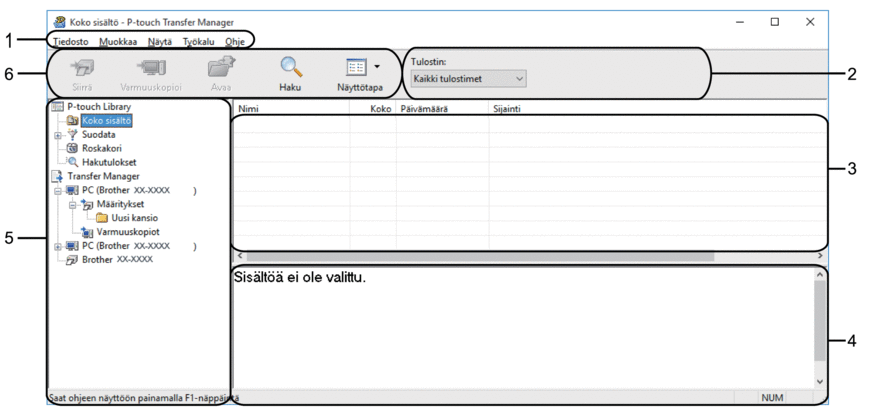Select the Varmuuskopiot backups item
Screen dimensions: 881x416
[x=128, y=232]
